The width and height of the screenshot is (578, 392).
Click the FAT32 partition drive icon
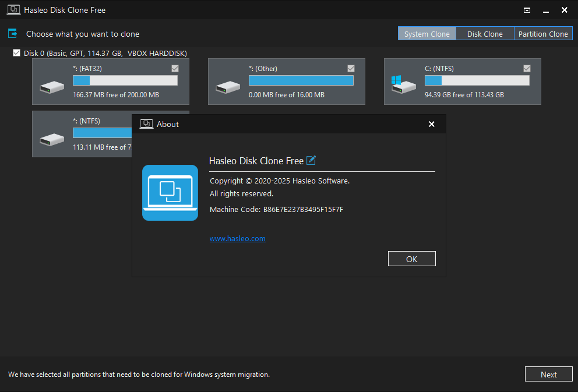(x=52, y=87)
